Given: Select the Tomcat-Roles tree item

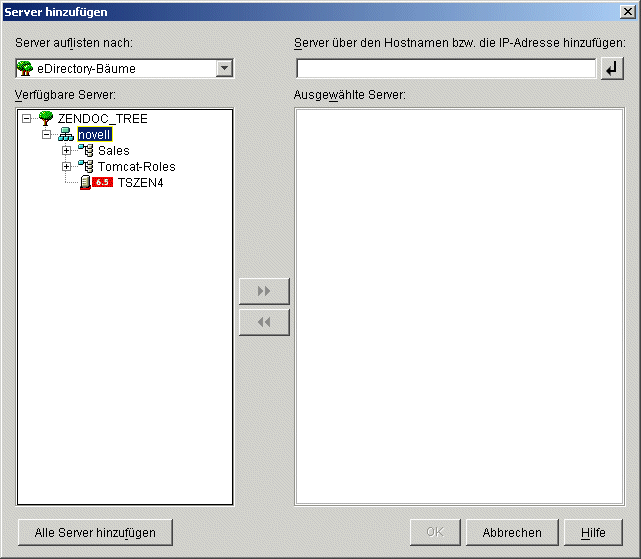Looking at the screenshot, I should [x=137, y=166].
